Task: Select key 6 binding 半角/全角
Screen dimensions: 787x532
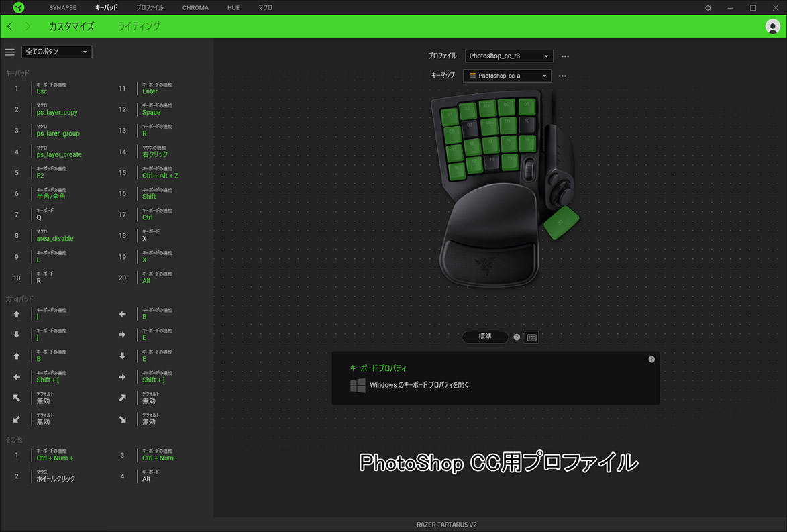Action: click(51, 197)
